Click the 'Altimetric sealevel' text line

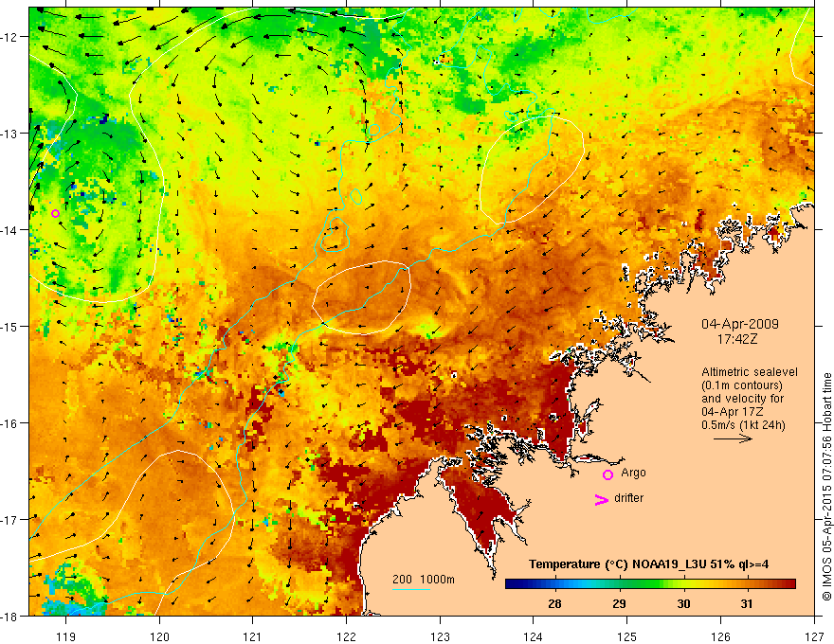click(750, 372)
